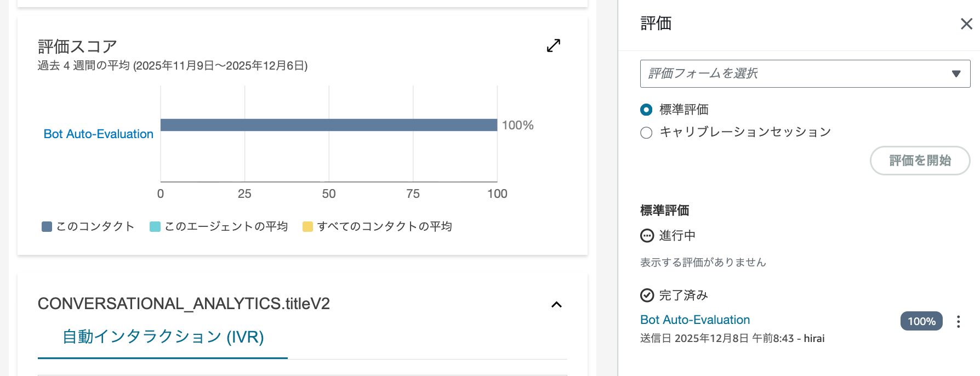This screenshot has height=376, width=980.
Task: Click the 進行中 status icon
Action: (646, 236)
